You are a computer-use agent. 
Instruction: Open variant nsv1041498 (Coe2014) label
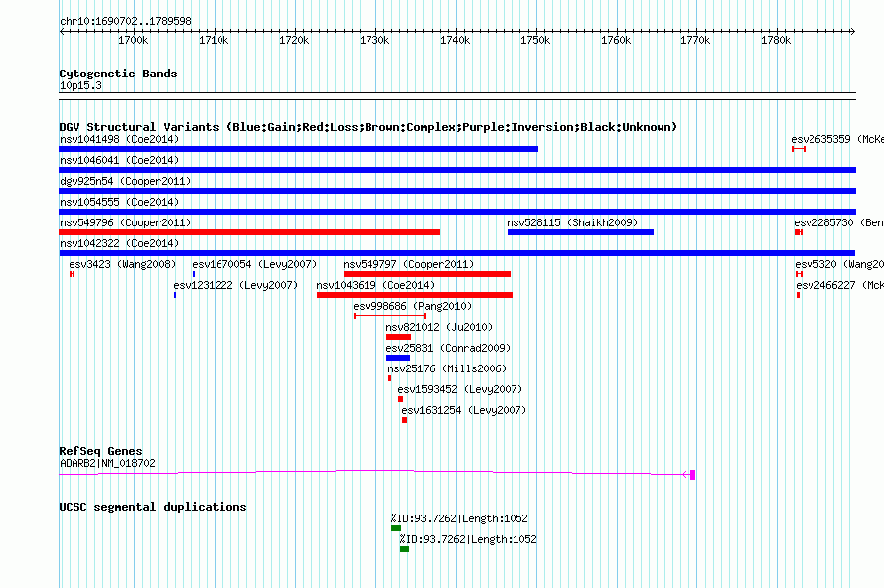click(119, 139)
